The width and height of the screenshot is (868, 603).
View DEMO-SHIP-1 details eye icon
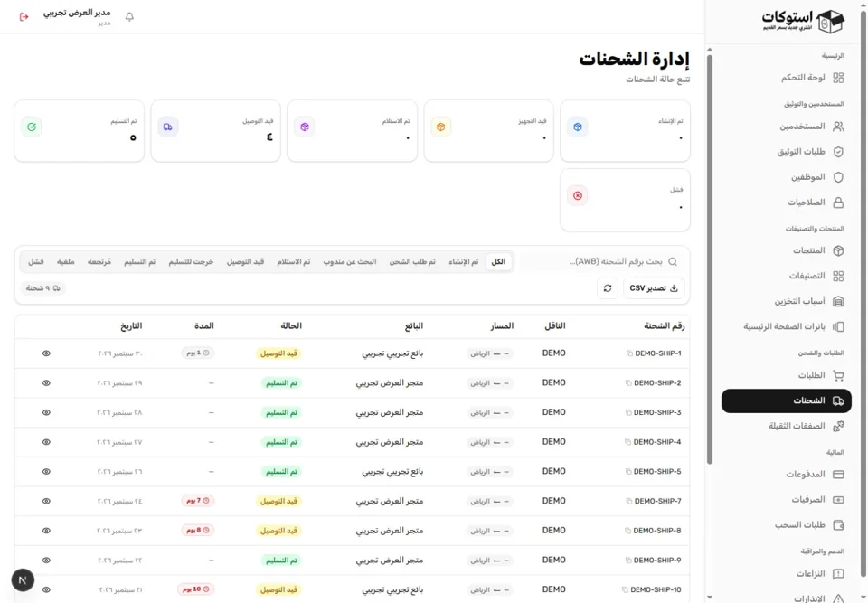pyautogui.click(x=46, y=353)
